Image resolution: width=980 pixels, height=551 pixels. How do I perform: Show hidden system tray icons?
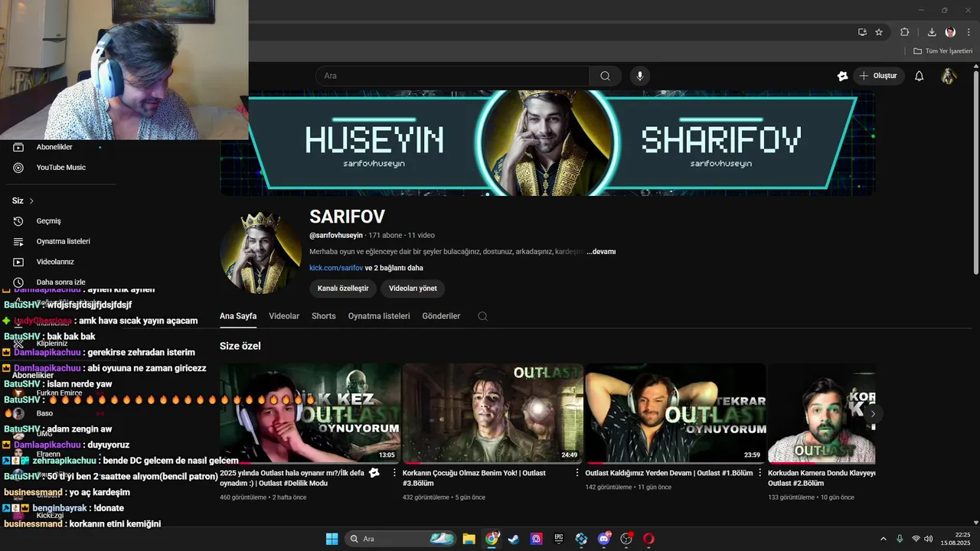(883, 539)
